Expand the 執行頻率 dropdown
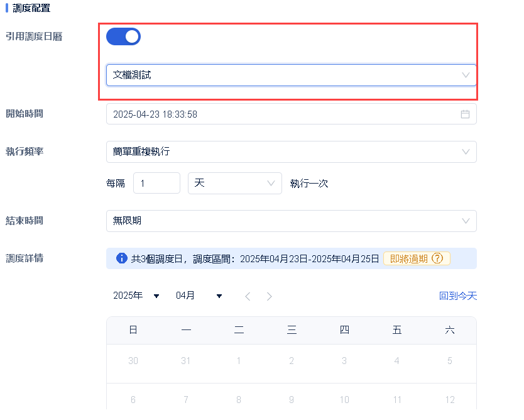This screenshot has width=524, height=420. (x=291, y=152)
